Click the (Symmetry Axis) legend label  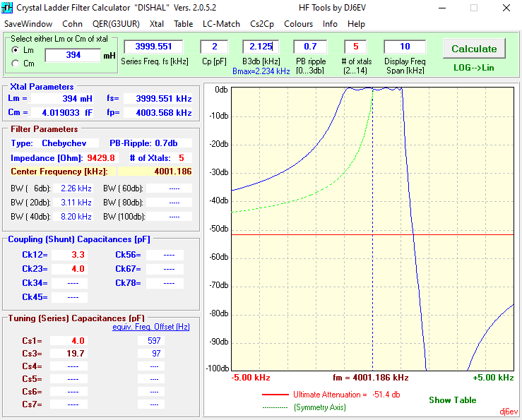click(x=319, y=407)
